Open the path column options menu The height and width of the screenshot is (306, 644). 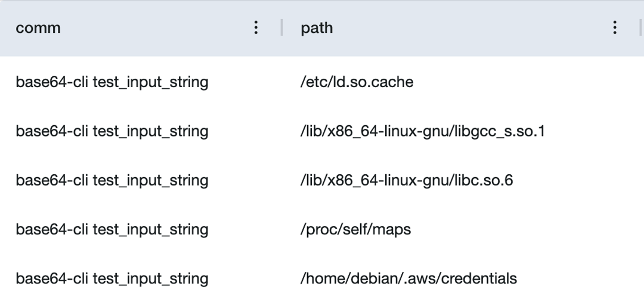click(614, 27)
